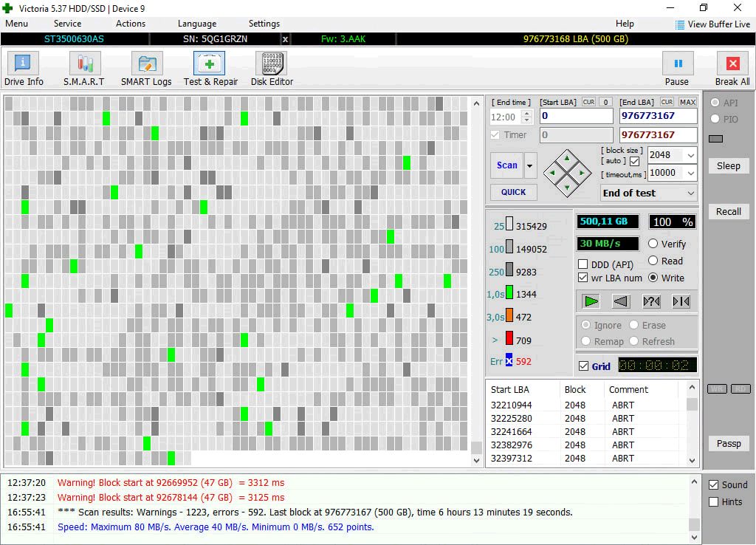This screenshot has width=756, height=545.
Task: Open the Language menu
Action: pyautogui.click(x=197, y=24)
